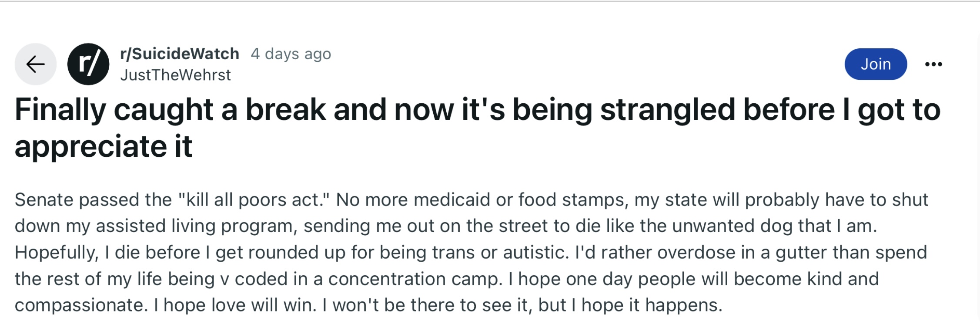
Task: Go back using the left arrow icon
Action: point(36,64)
